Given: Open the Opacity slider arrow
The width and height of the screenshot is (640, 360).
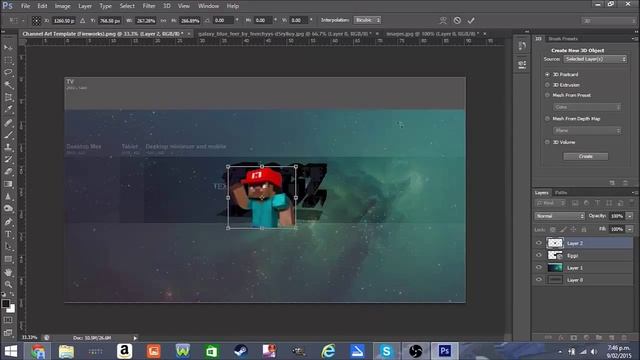Looking at the screenshot, I should pos(630,216).
